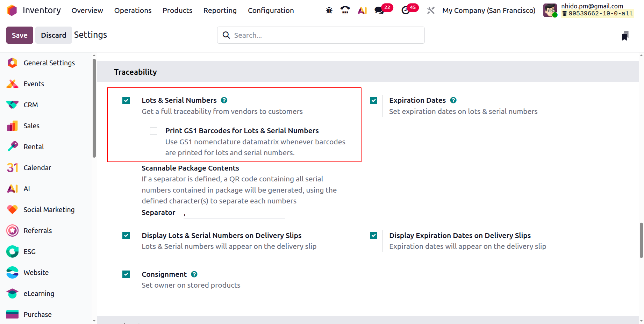The image size is (644, 324).
Task: Switch to the Reporting menu
Action: coord(220,10)
